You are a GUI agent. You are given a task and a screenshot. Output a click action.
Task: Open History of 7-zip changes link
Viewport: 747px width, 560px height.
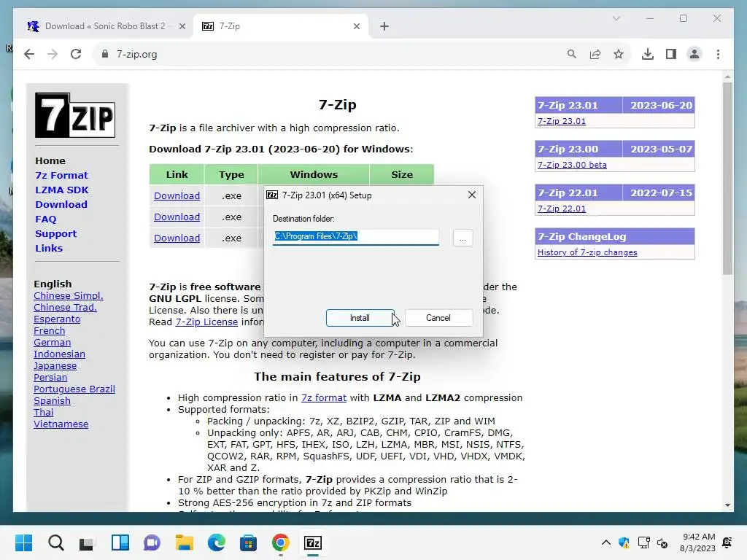click(587, 252)
